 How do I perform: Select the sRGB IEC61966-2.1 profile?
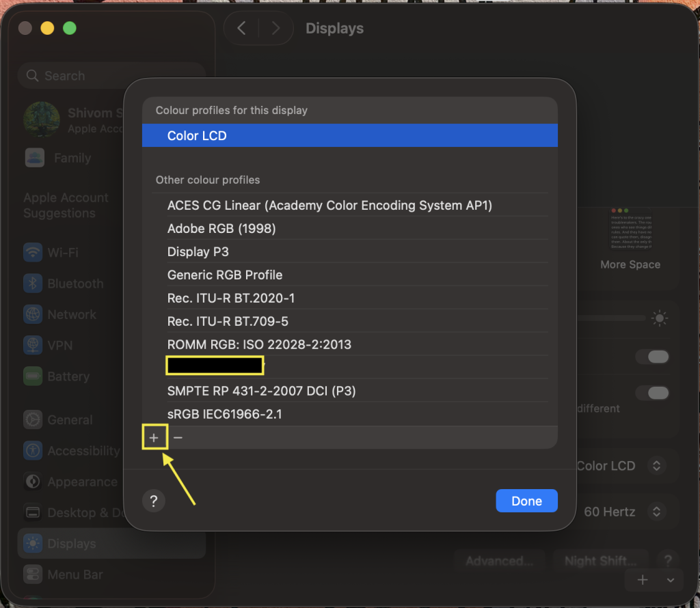click(226, 414)
